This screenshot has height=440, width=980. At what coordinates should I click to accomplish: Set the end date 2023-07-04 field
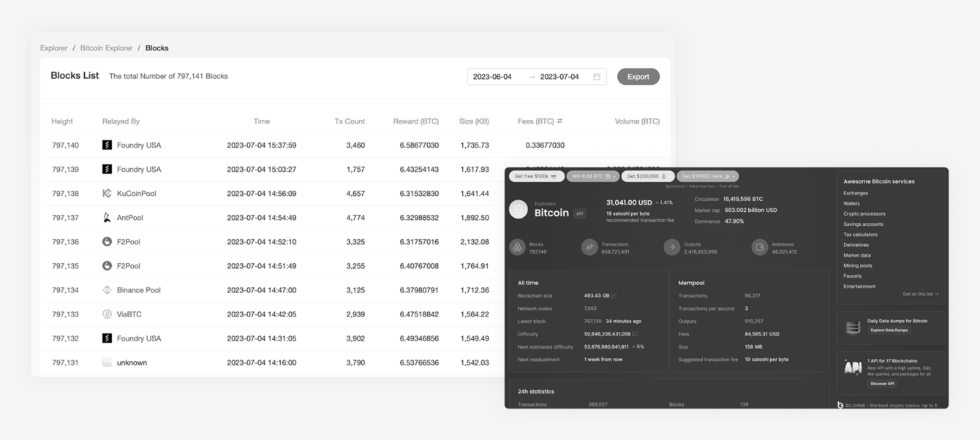coord(559,77)
